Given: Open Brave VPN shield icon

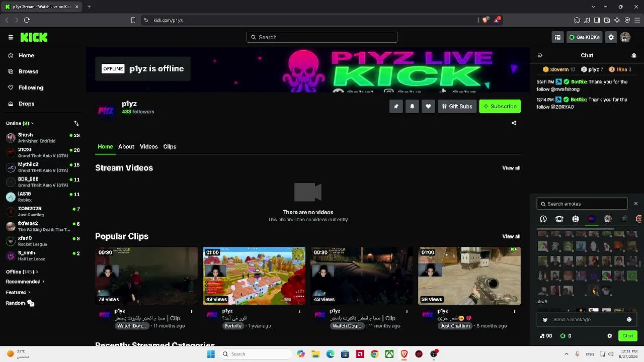Looking at the screenshot, I should (627, 20).
